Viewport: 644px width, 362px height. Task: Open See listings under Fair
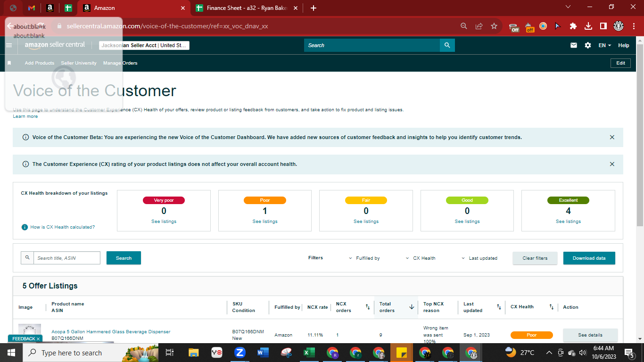click(x=366, y=222)
